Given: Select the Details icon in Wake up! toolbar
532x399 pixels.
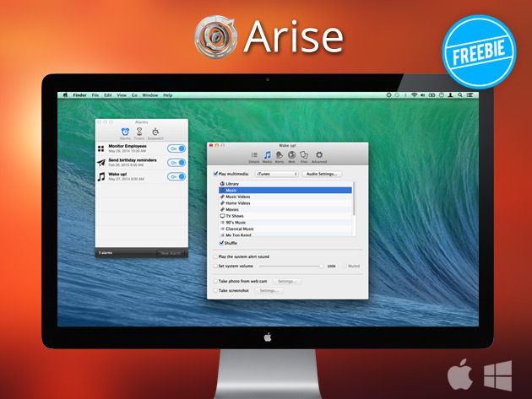Looking at the screenshot, I should 254,156.
